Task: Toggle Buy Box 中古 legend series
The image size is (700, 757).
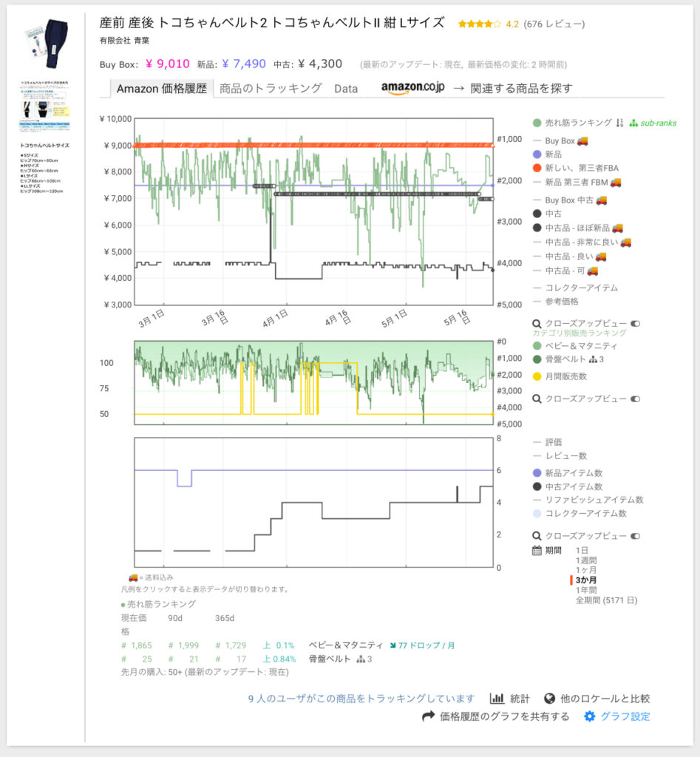Action: click(570, 200)
